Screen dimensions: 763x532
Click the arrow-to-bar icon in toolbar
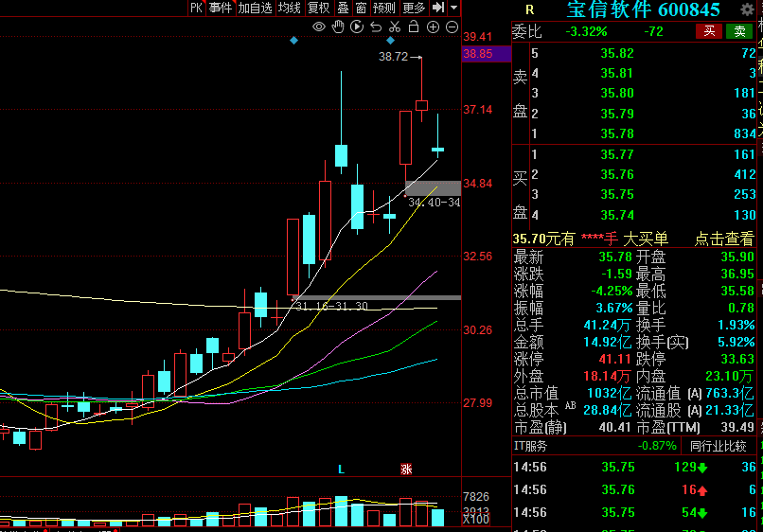pos(438,8)
